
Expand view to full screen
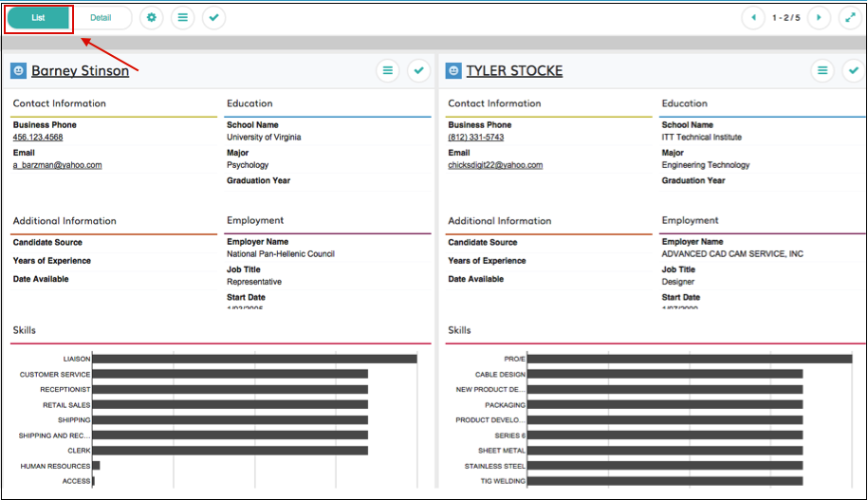(850, 18)
